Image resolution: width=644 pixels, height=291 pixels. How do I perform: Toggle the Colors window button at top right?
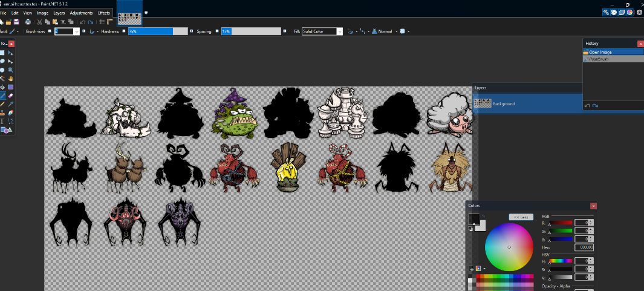[x=631, y=12]
